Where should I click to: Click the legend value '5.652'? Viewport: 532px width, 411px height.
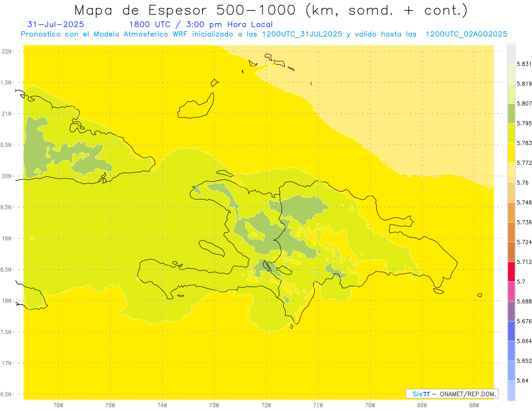[x=524, y=361]
